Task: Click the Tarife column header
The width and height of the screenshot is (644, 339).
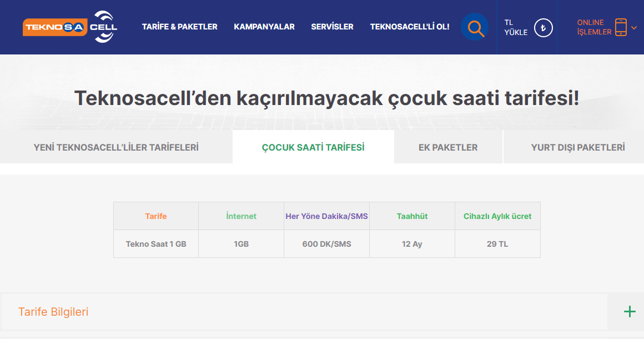Action: [156, 216]
